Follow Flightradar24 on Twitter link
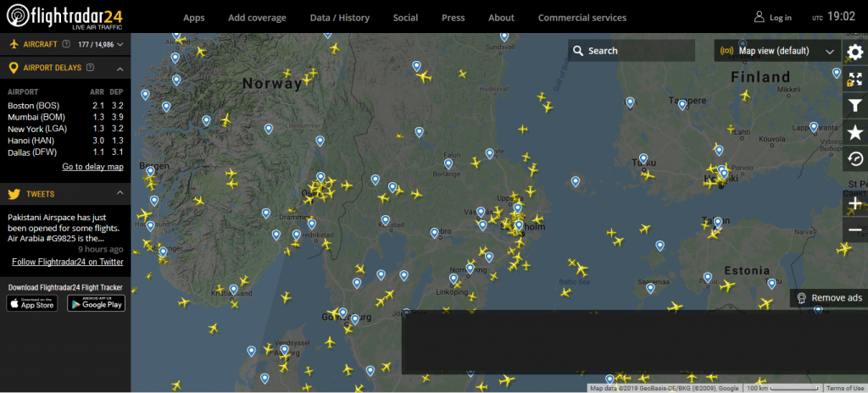This screenshot has height=393, width=868. point(67,262)
